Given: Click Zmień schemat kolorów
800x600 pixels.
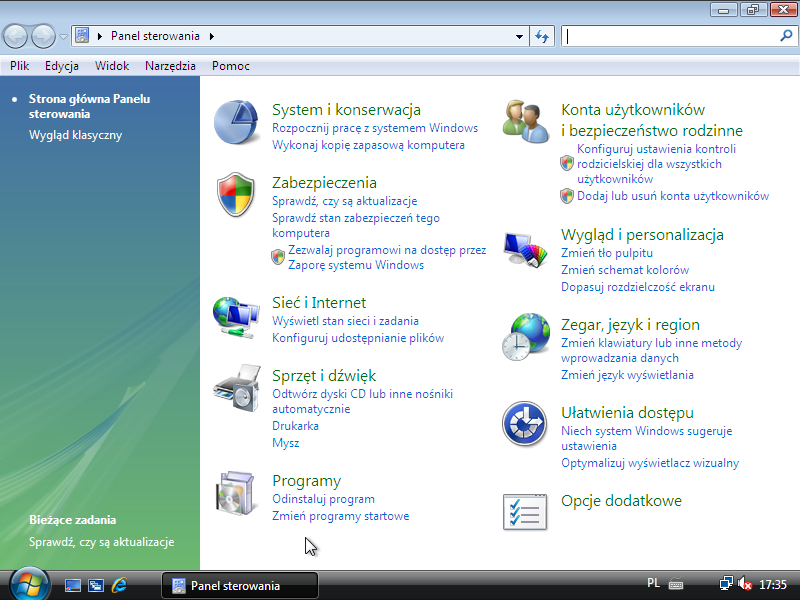Looking at the screenshot, I should point(625,270).
